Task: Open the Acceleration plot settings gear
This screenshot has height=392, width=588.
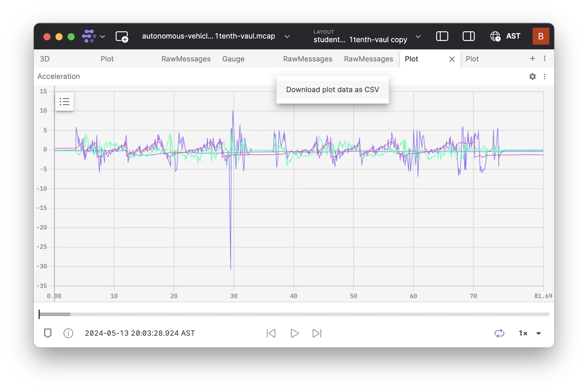Action: pyautogui.click(x=533, y=76)
